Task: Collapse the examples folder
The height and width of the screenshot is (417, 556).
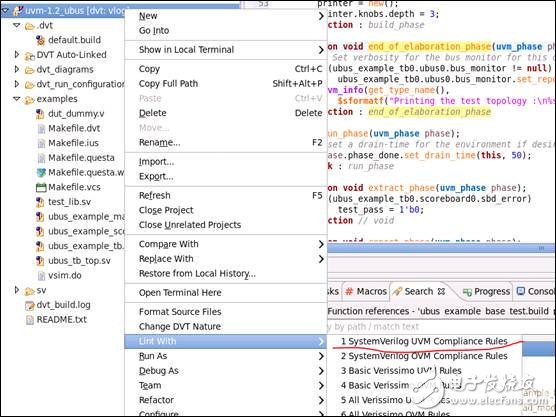Action: [x=16, y=99]
